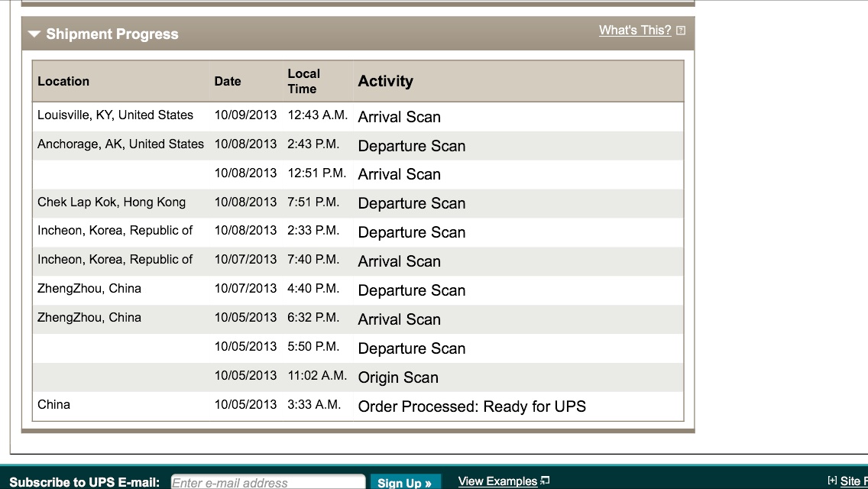The width and height of the screenshot is (868, 489).
Task: Click the Sign Up button
Action: click(405, 482)
